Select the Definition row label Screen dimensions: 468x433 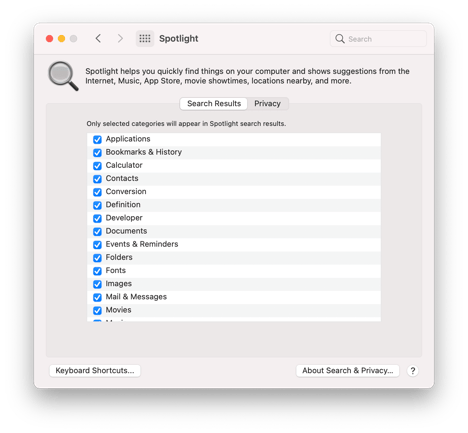[x=123, y=205]
